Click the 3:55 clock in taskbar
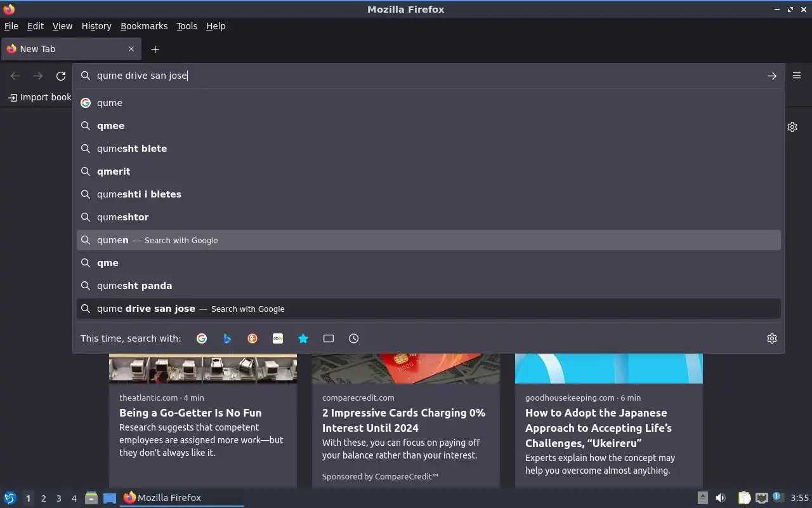The width and height of the screenshot is (812, 508). [799, 498]
